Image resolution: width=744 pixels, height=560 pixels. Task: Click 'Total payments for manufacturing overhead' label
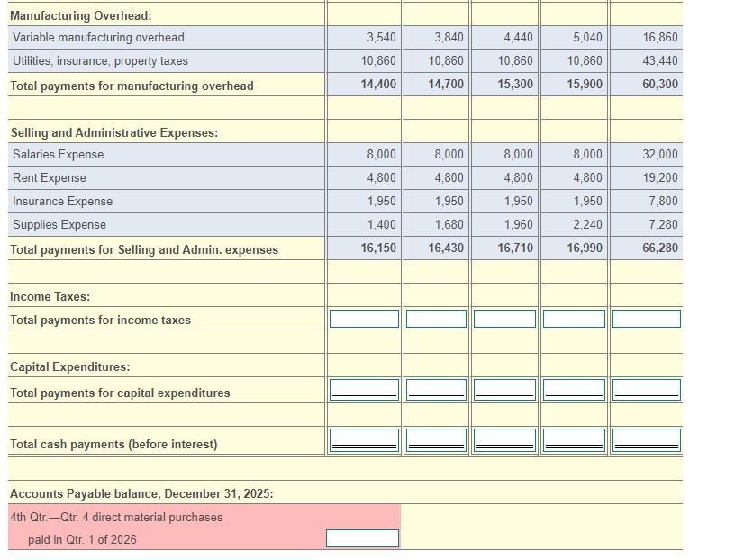132,86
